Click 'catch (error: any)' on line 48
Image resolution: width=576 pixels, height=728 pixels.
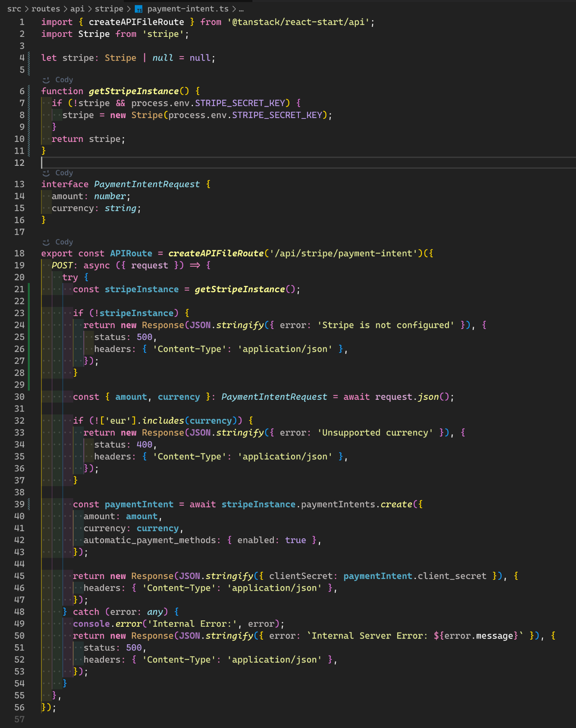point(120,612)
